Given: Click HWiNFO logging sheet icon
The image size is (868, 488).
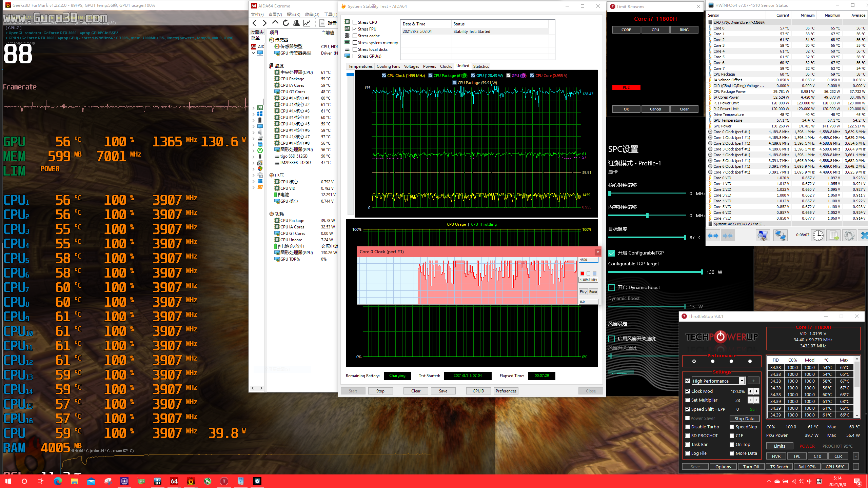Looking at the screenshot, I should tap(834, 236).
